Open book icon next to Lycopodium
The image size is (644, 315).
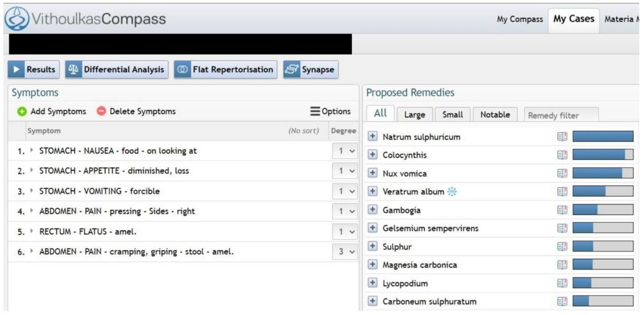(x=562, y=283)
